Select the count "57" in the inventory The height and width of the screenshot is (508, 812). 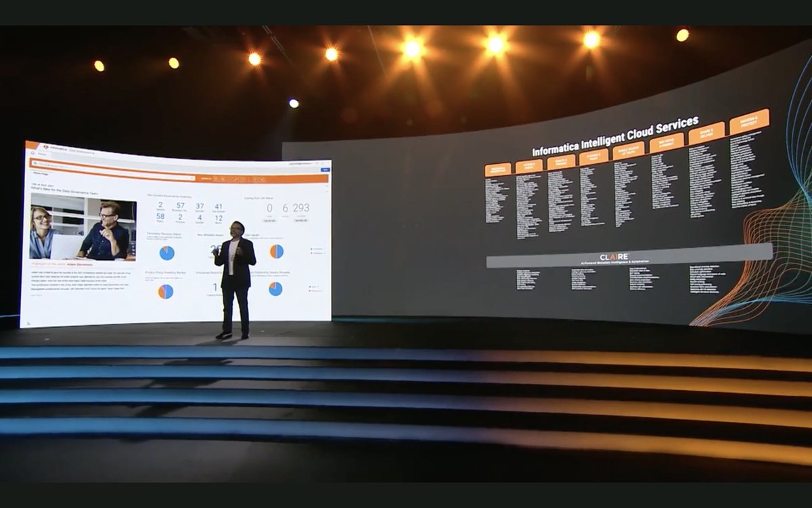point(181,206)
